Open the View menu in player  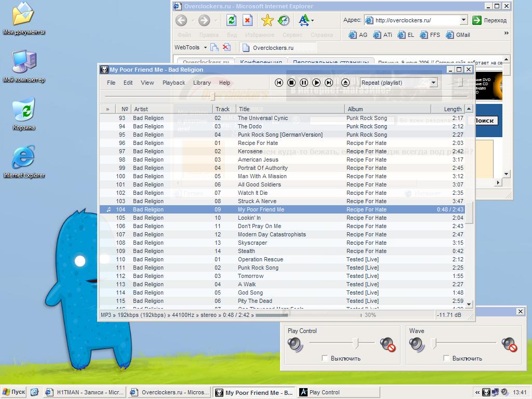tap(147, 83)
